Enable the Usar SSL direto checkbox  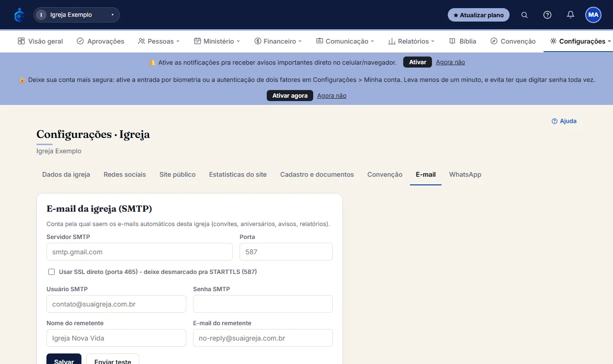[52, 272]
